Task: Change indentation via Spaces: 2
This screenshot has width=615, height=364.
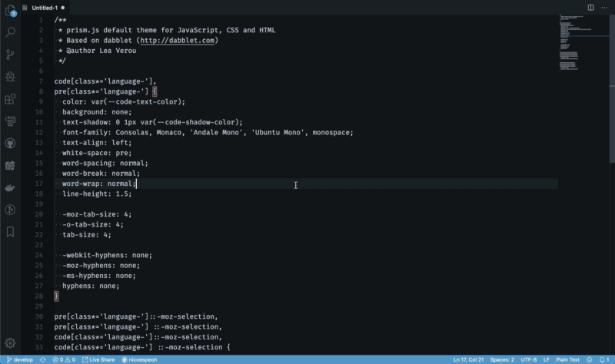Action: click(502, 359)
